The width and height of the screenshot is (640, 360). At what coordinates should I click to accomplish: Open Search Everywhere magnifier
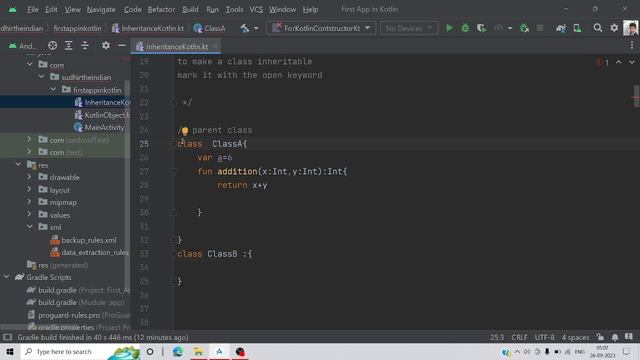pyautogui.click(x=598, y=28)
